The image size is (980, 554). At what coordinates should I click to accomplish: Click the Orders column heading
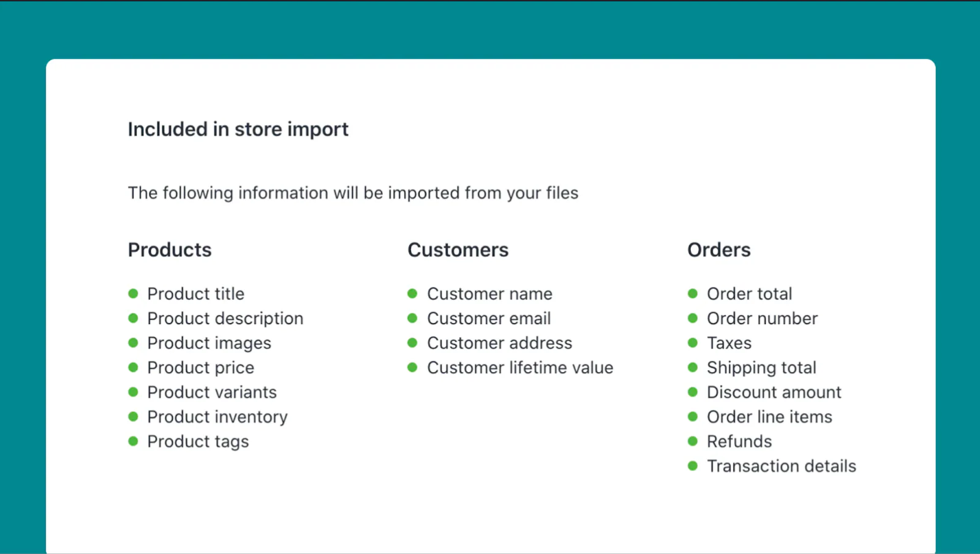pyautogui.click(x=719, y=249)
